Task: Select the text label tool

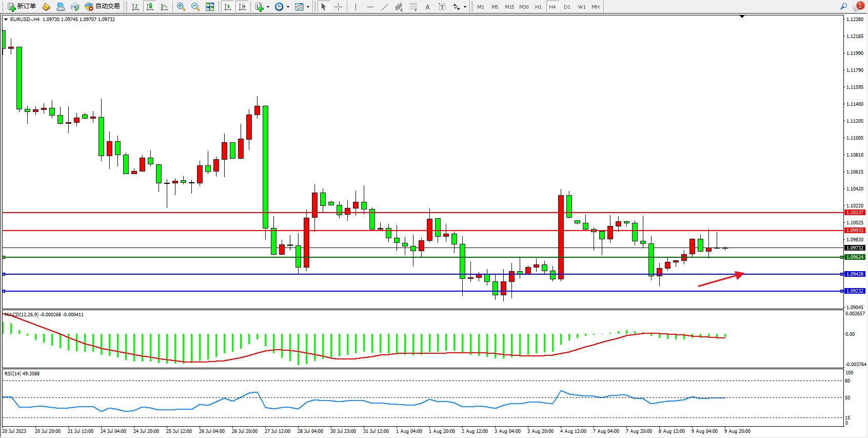Action: click(x=442, y=7)
